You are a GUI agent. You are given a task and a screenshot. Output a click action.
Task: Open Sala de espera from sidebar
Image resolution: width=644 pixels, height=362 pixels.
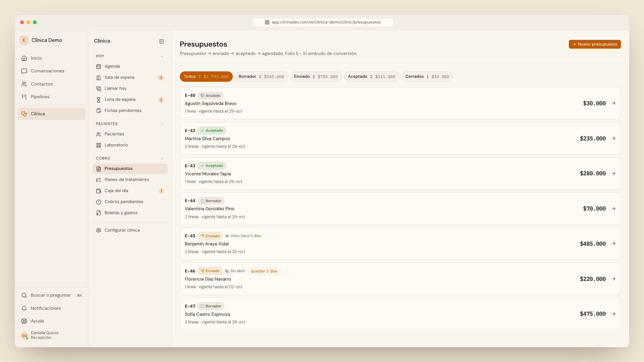[x=130, y=77]
